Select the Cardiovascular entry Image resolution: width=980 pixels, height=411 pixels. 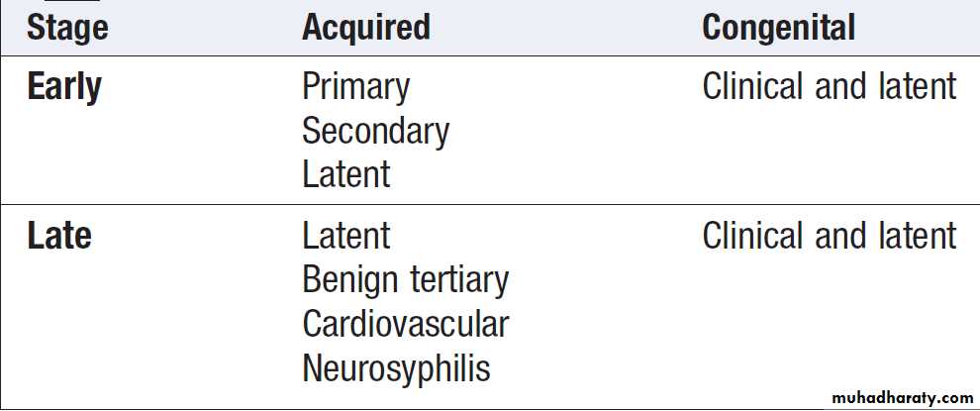(x=405, y=324)
